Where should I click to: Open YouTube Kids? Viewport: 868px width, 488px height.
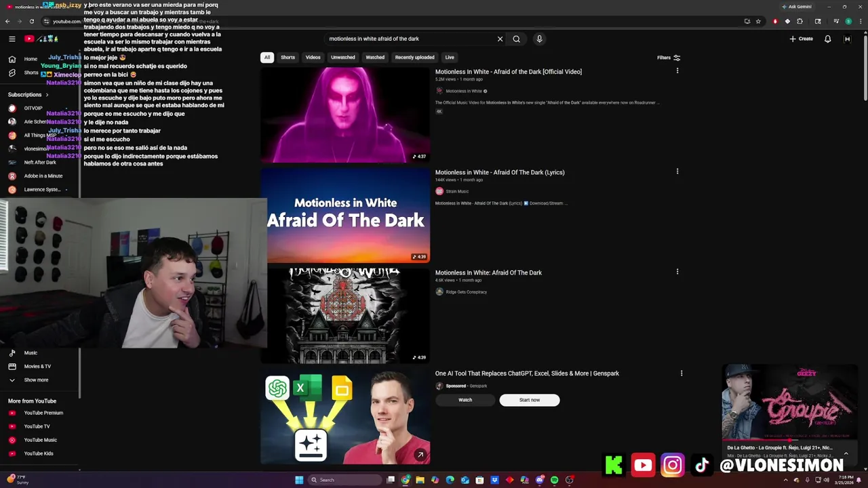pos(39,453)
